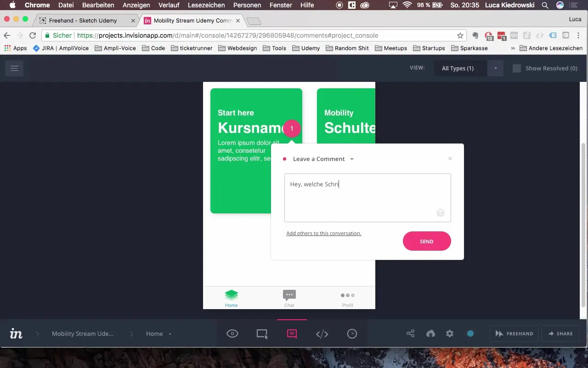The width and height of the screenshot is (588, 368).
Task: Click the blue circle color indicator
Action: [470, 333]
